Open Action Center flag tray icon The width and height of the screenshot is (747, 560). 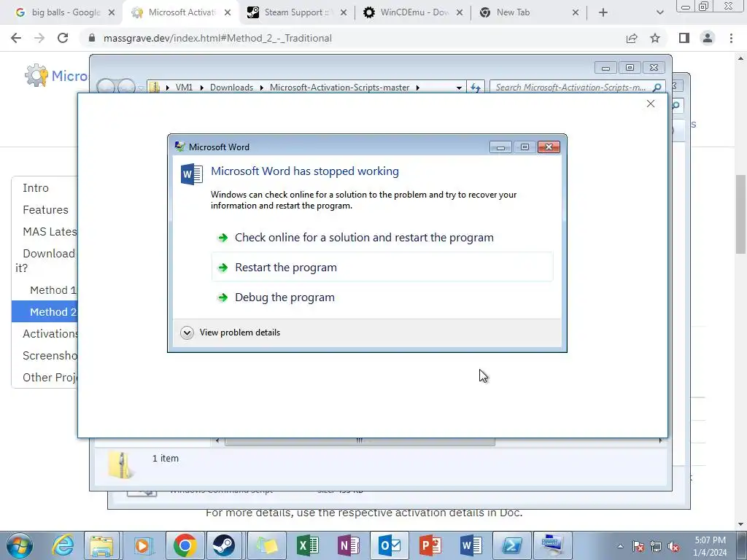tap(638, 547)
